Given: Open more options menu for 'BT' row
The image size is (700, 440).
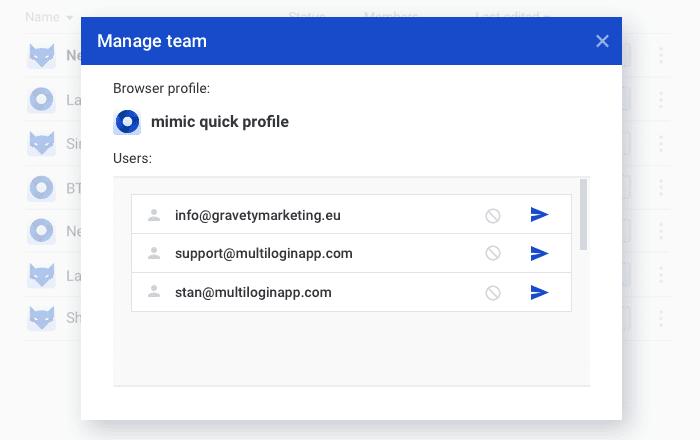Looking at the screenshot, I should click(661, 187).
